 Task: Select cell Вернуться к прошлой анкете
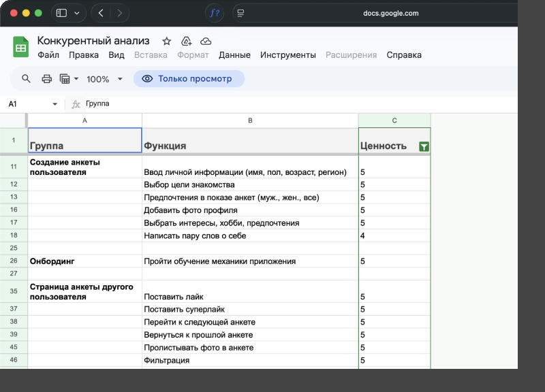pyautogui.click(x=250, y=335)
